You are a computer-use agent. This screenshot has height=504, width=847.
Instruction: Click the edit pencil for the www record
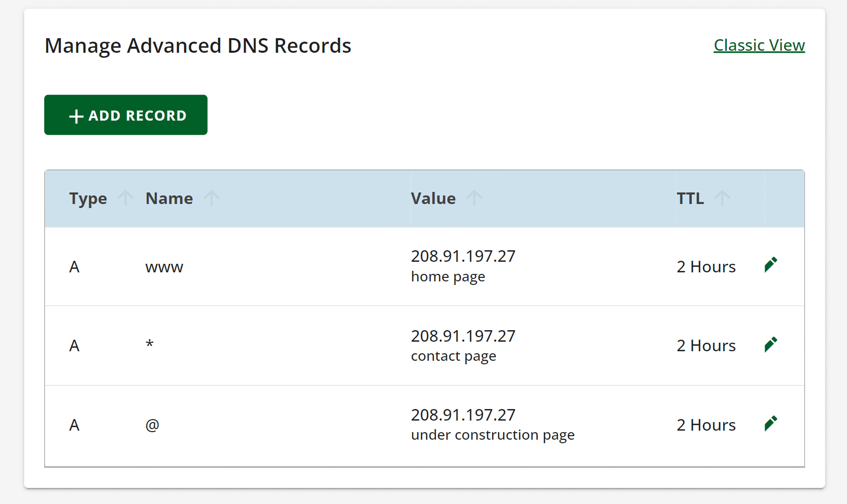point(771,265)
